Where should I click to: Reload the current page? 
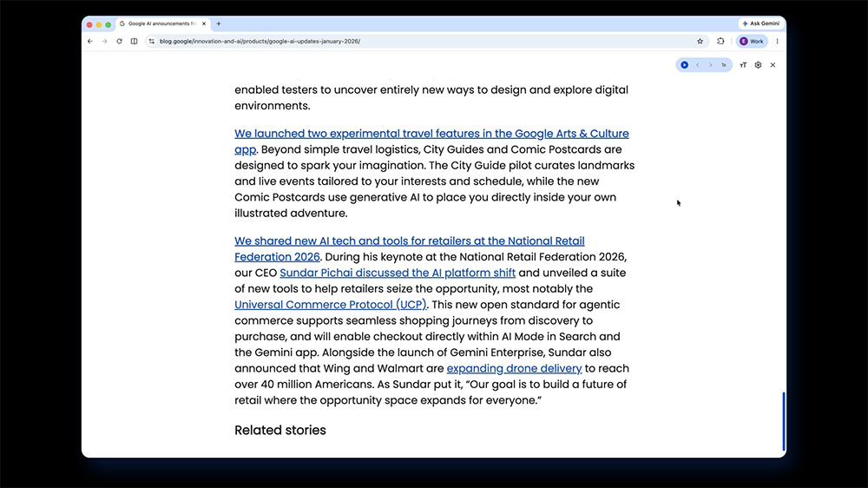(119, 41)
